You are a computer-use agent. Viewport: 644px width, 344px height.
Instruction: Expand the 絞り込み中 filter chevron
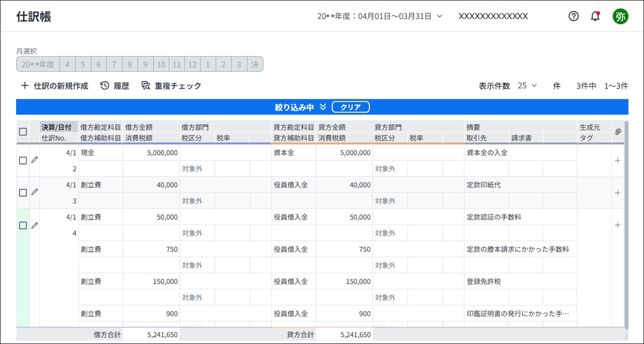click(322, 107)
